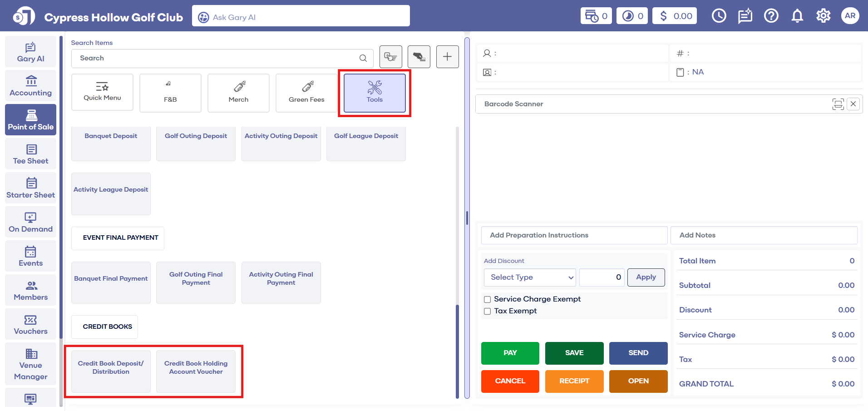Click the search magnifier icon
The width and height of the screenshot is (868, 411).
[x=363, y=58]
